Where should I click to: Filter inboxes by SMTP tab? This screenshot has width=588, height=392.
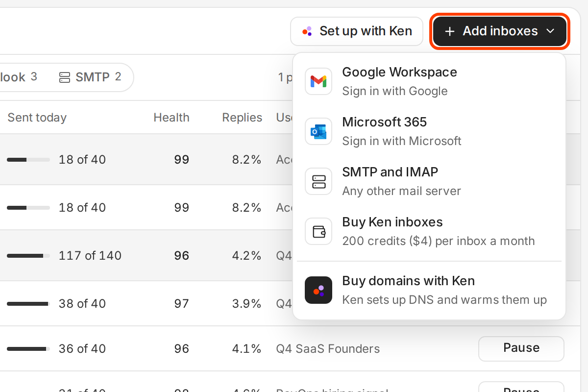[90, 77]
